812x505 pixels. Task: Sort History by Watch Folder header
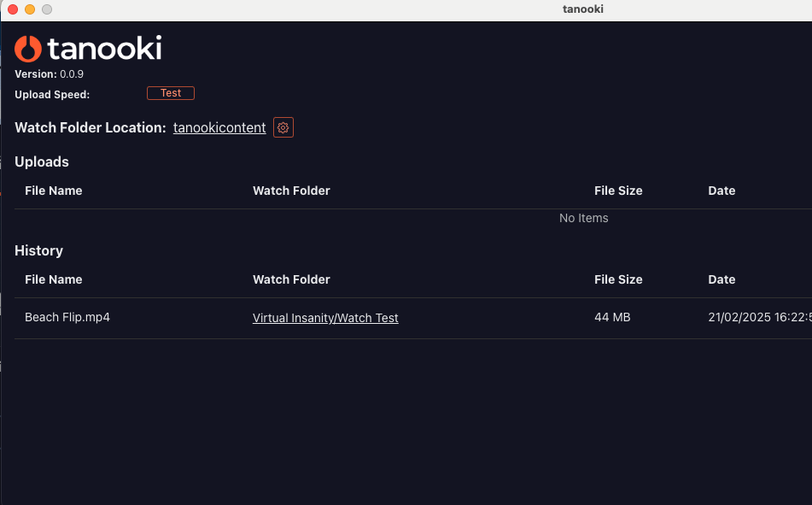[x=291, y=279]
